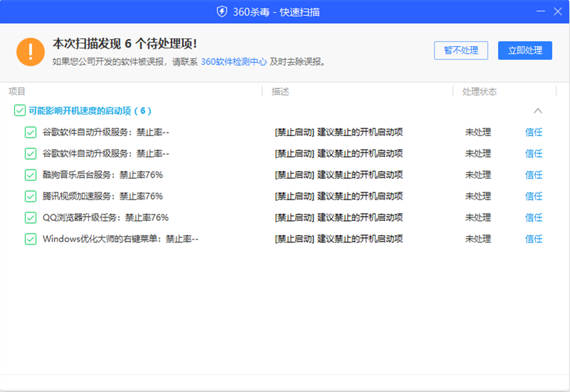This screenshot has width=570, height=392.
Task: Trust the Windows优化大师的右键菜单 entry
Action: click(x=534, y=239)
